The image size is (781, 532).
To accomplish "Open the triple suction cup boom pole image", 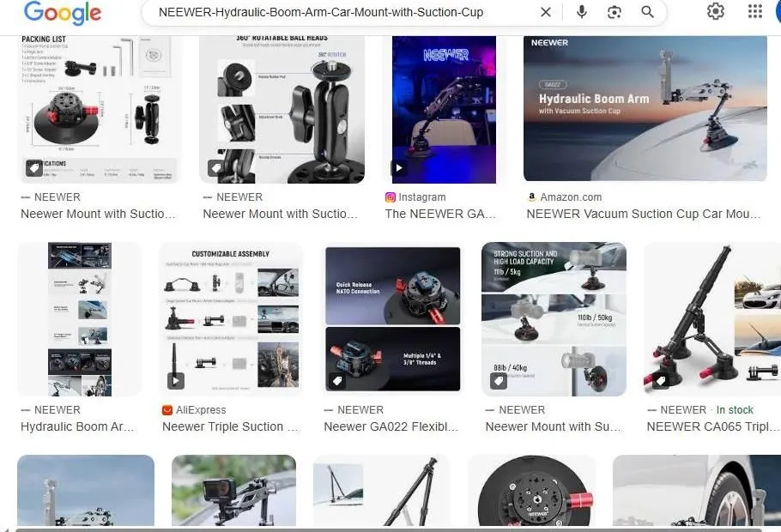I will [x=712, y=319].
